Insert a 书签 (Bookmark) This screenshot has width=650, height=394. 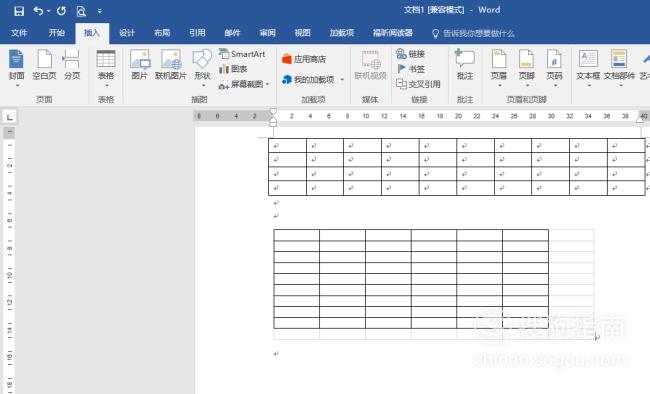(x=410, y=69)
